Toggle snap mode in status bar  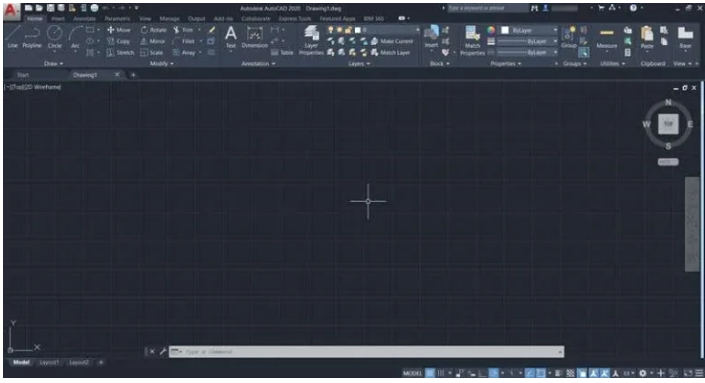pos(441,373)
